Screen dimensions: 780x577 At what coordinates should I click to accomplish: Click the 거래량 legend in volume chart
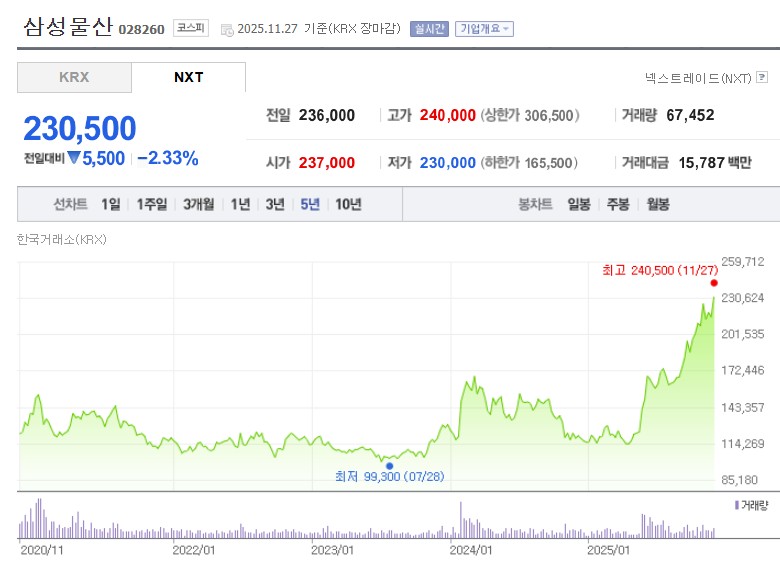pyautogui.click(x=752, y=505)
